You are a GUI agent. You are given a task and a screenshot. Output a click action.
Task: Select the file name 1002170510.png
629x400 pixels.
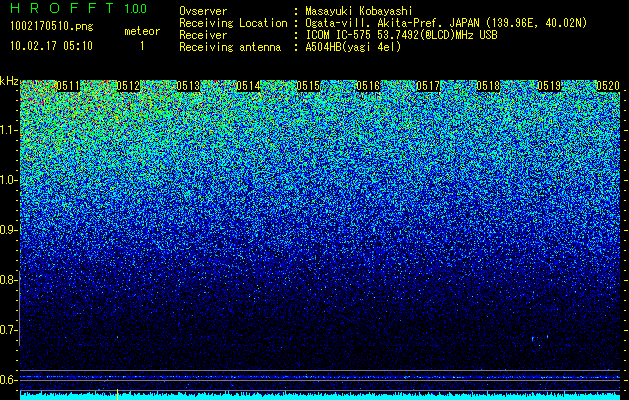pyautogui.click(x=52, y=26)
